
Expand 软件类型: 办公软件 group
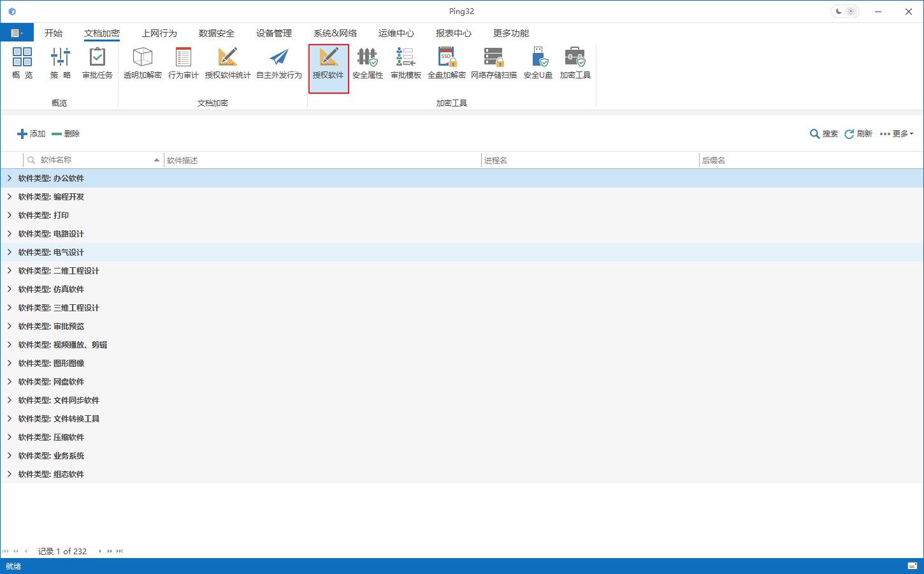9,179
